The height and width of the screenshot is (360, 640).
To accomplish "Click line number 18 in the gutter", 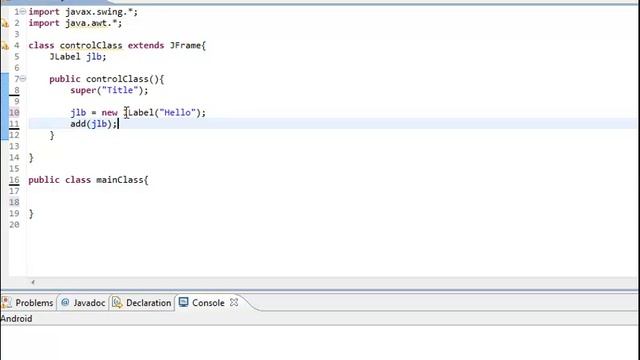I will pyautogui.click(x=14, y=202).
